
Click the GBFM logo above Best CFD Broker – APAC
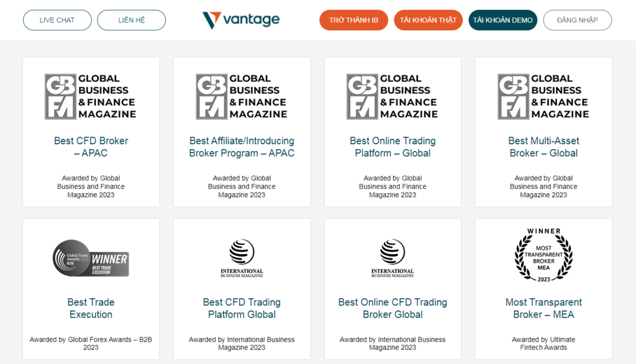[x=91, y=96]
